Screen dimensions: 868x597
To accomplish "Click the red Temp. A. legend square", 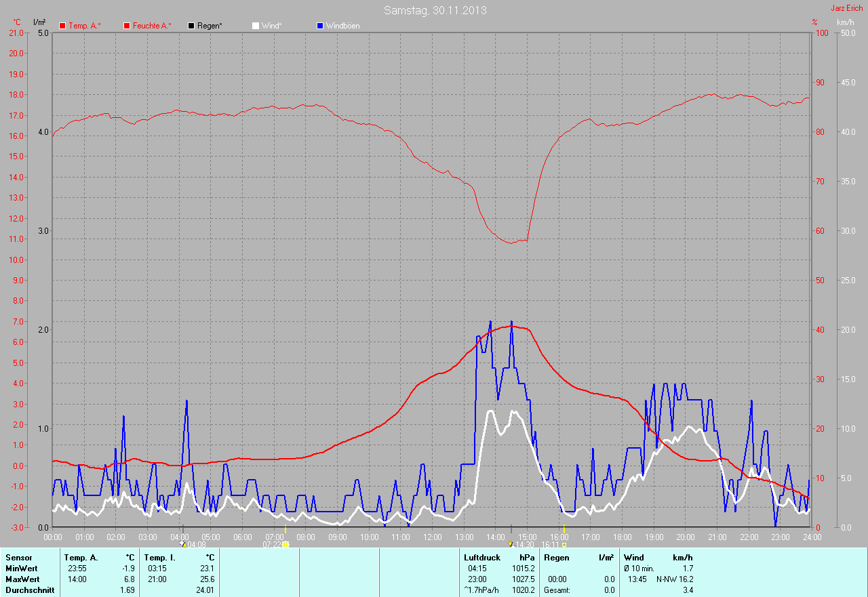I will coord(62,26).
